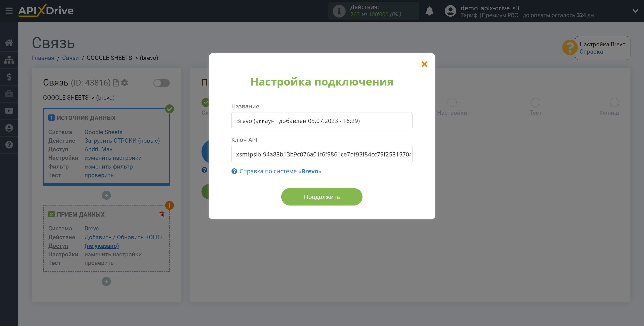Delete the data receiver block
Screen dimensions: 644x326
tap(162, 214)
